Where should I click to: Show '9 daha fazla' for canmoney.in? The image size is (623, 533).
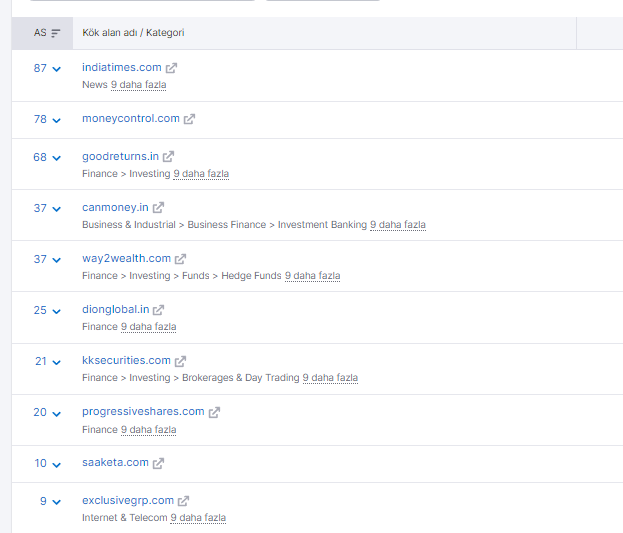tap(398, 225)
